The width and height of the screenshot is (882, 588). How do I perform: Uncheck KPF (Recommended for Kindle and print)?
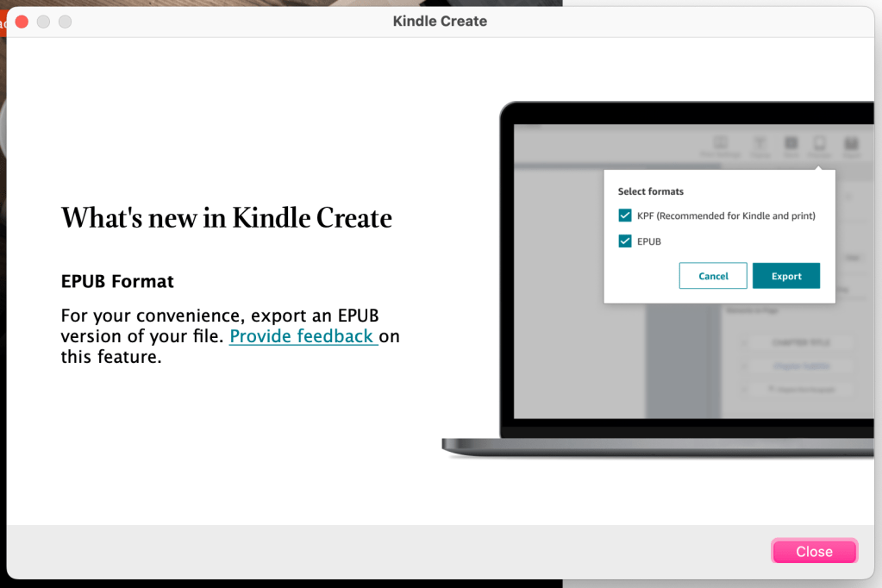[624, 215]
